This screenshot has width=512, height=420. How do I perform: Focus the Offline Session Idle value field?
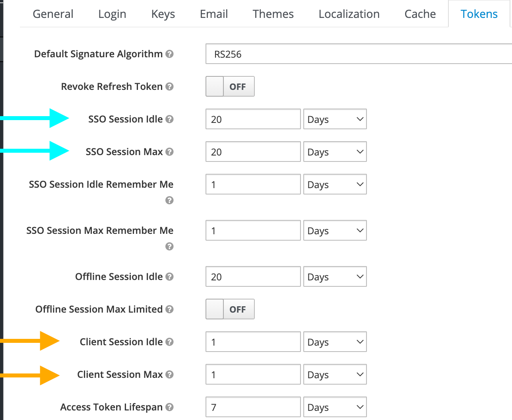coord(253,277)
